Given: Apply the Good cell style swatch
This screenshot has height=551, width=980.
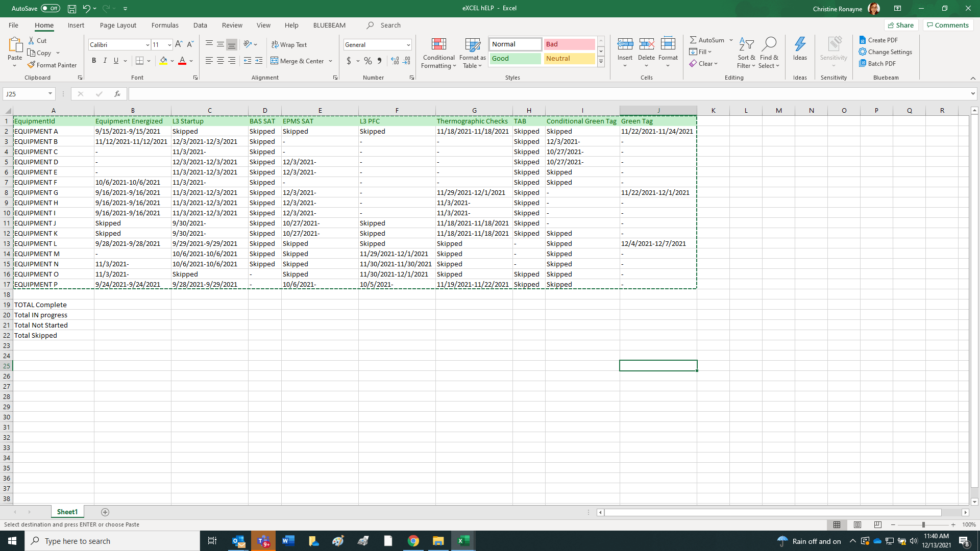Looking at the screenshot, I should coord(515,58).
